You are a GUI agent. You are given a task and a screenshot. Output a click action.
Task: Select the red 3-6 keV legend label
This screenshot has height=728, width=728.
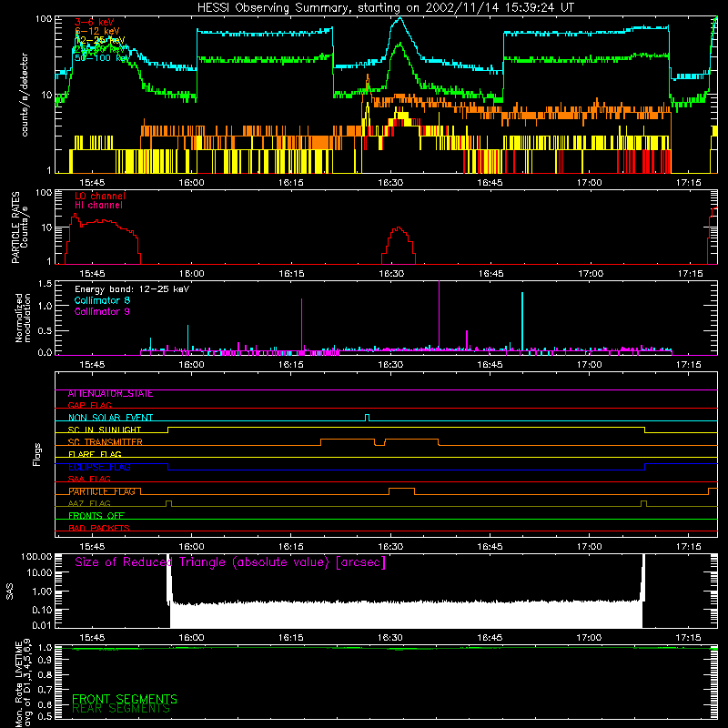(x=95, y=22)
